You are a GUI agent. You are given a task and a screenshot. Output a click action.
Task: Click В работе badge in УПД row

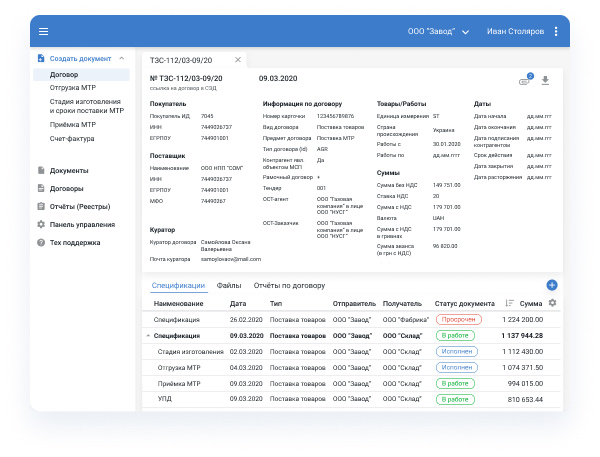pos(455,399)
